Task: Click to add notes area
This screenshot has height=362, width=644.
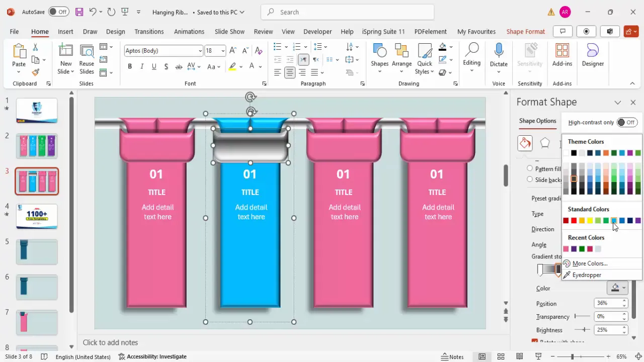Action: coord(110,342)
